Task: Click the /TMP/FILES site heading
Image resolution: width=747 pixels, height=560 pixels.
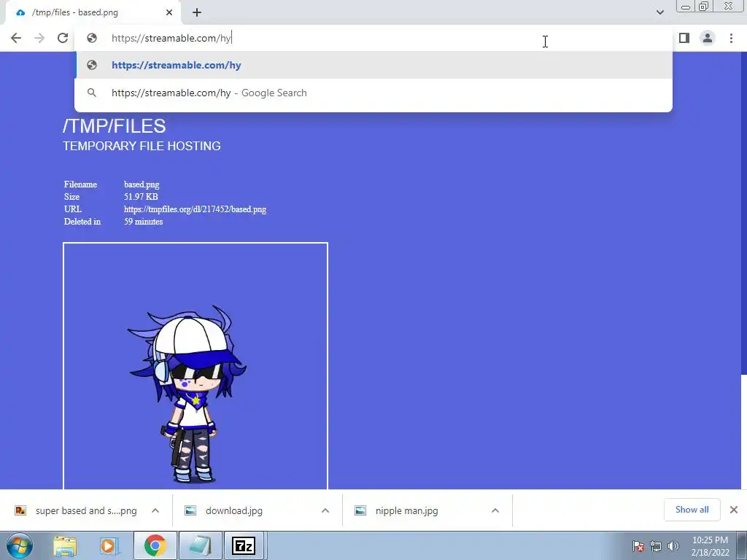Action: pyautogui.click(x=115, y=126)
